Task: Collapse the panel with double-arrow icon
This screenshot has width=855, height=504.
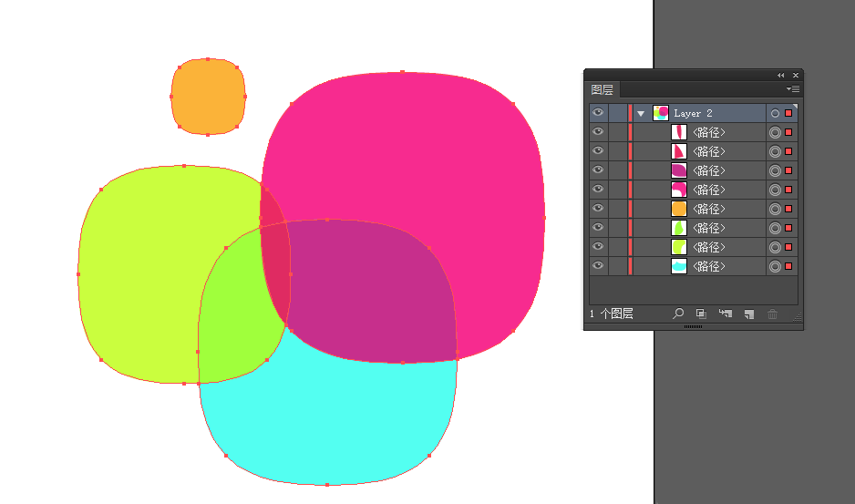Action: click(x=781, y=76)
